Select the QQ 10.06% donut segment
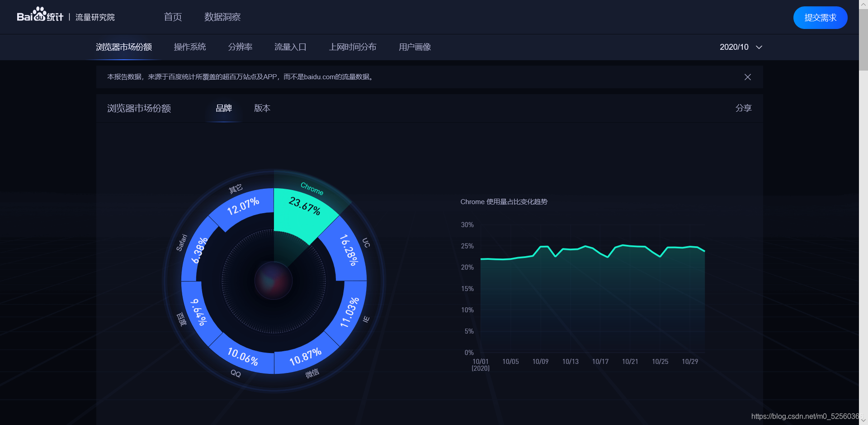 [243, 357]
